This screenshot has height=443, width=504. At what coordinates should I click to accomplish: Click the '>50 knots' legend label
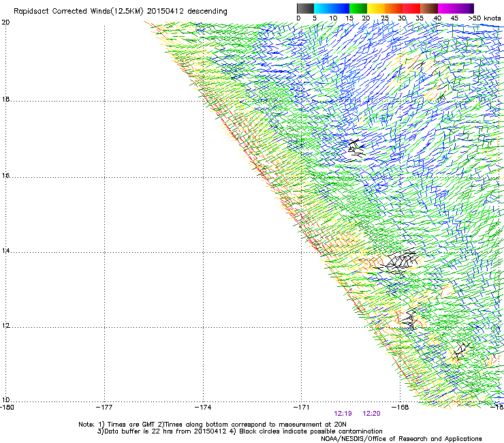[x=484, y=18]
